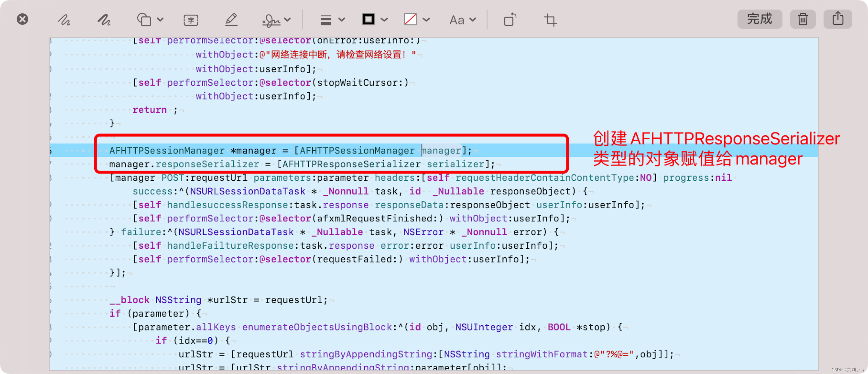This screenshot has height=374, width=868.
Task: Click 'requestHeaderContainContentType:NO' in code
Action: point(553,178)
